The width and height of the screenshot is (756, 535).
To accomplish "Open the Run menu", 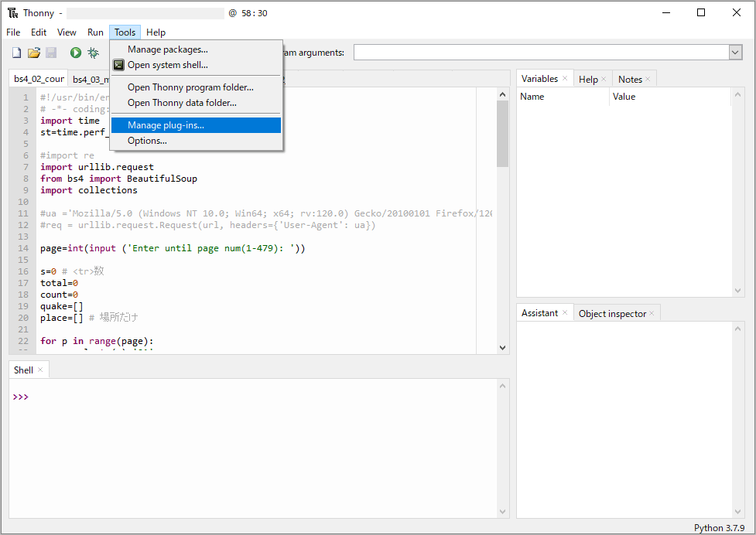I will pos(95,32).
